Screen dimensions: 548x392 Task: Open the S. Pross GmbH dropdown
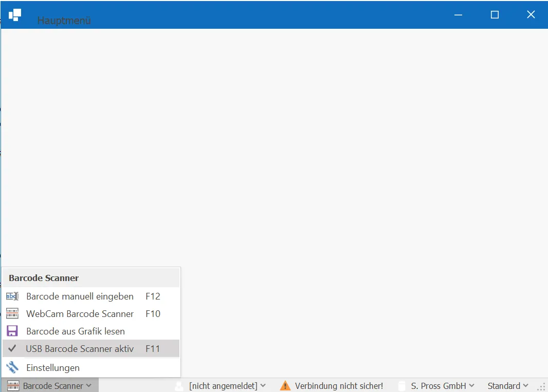point(443,386)
